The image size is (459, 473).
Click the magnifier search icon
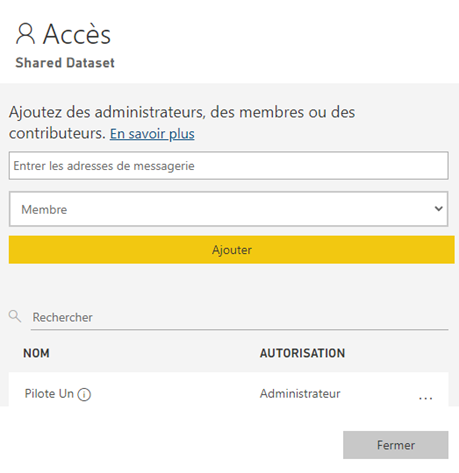pyautogui.click(x=15, y=316)
